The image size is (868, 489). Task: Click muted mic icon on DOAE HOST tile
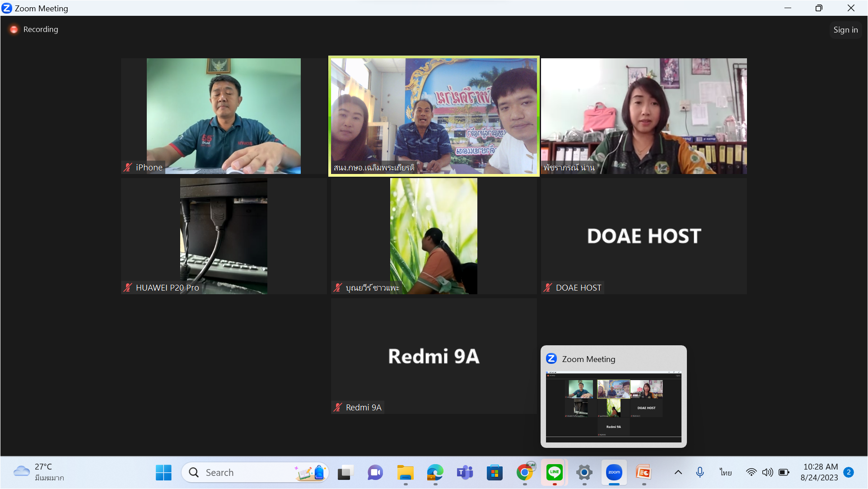click(x=548, y=288)
